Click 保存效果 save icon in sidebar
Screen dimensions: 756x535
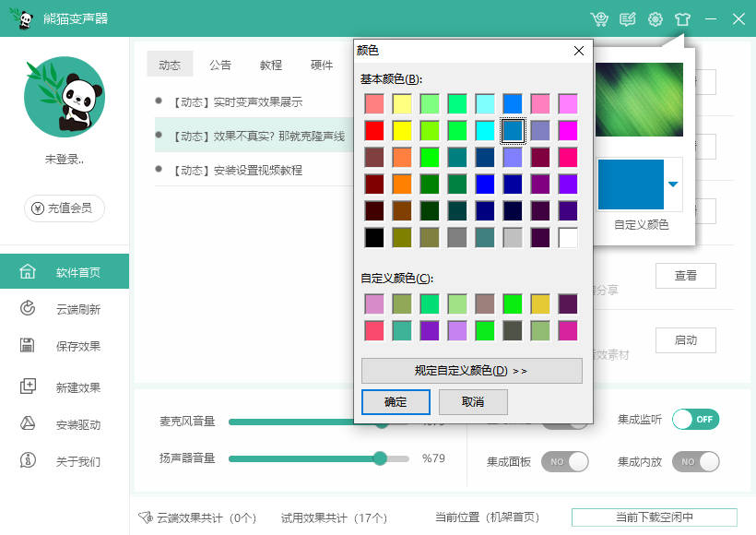[28, 346]
